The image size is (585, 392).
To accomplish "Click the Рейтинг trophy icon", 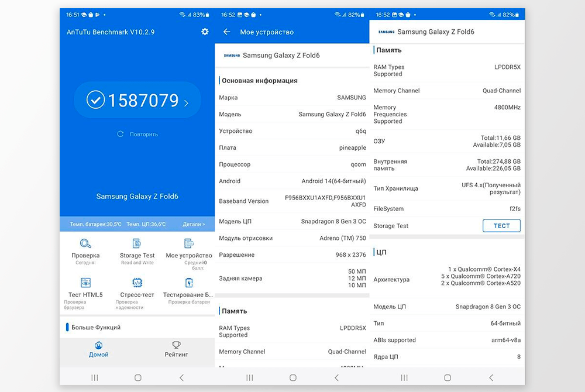I will tap(176, 345).
